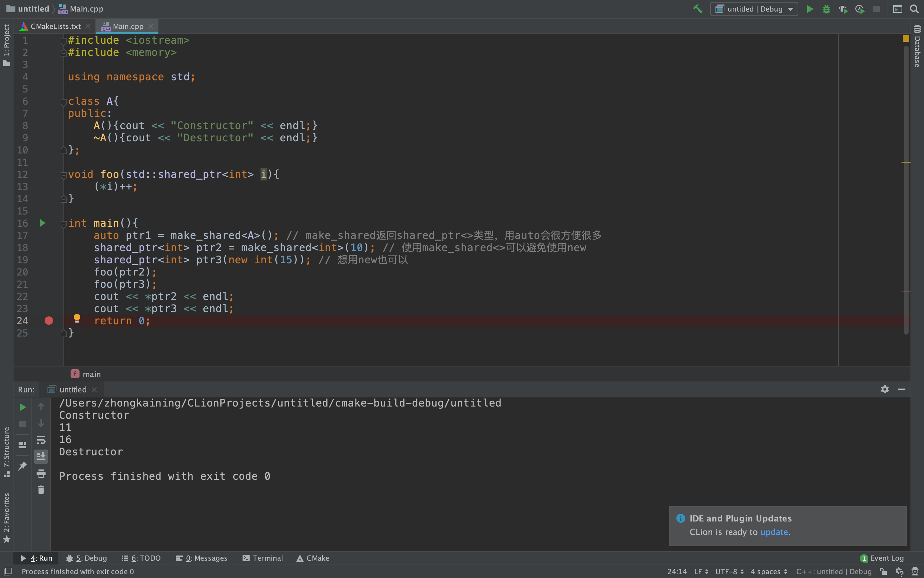The image size is (924, 578).
Task: Click the print console output icon
Action: click(x=41, y=474)
